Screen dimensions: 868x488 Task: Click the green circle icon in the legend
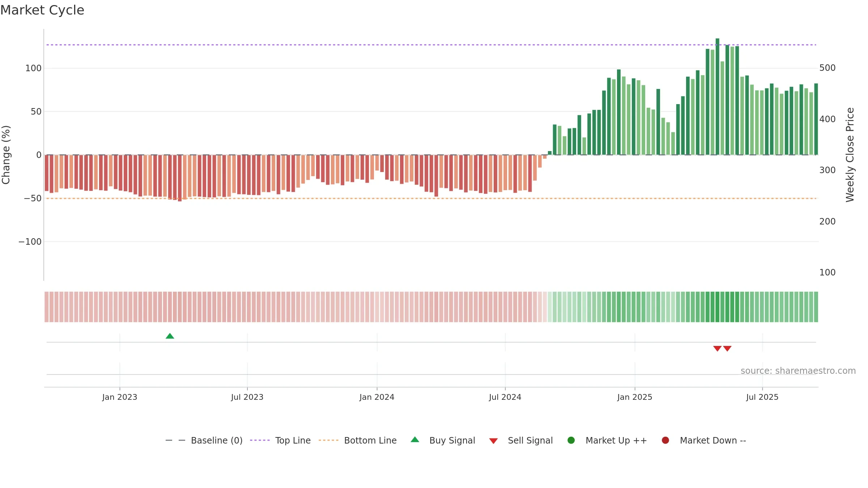pos(571,440)
